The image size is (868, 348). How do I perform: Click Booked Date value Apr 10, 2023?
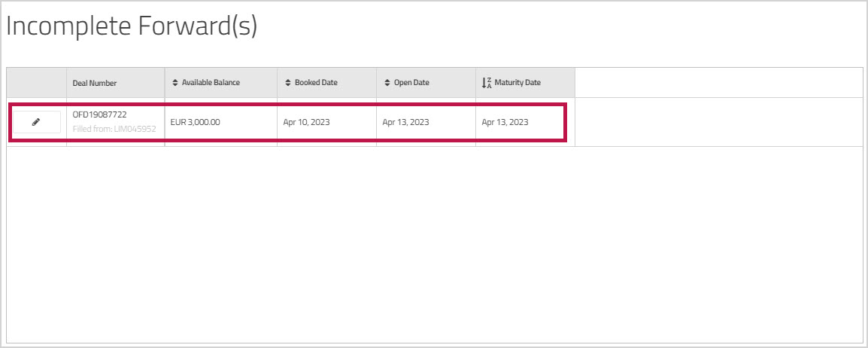coord(306,122)
